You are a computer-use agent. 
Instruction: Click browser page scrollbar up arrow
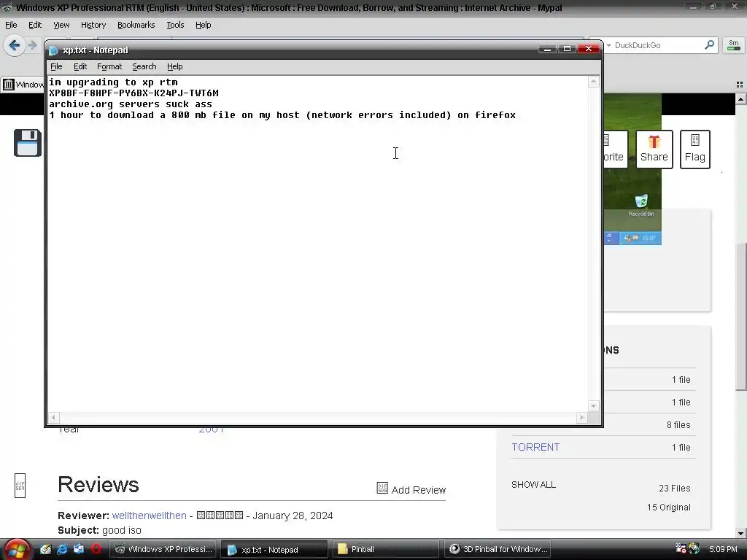pos(741,98)
